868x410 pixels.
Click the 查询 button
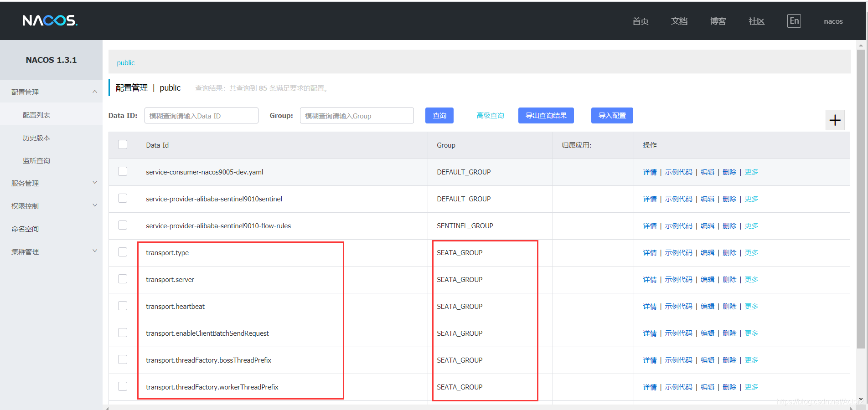439,116
